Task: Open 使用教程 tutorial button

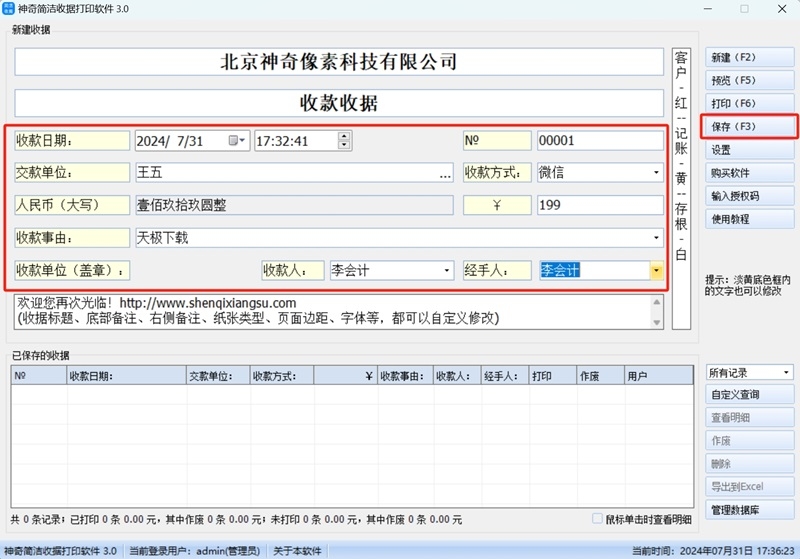Action: [x=749, y=219]
